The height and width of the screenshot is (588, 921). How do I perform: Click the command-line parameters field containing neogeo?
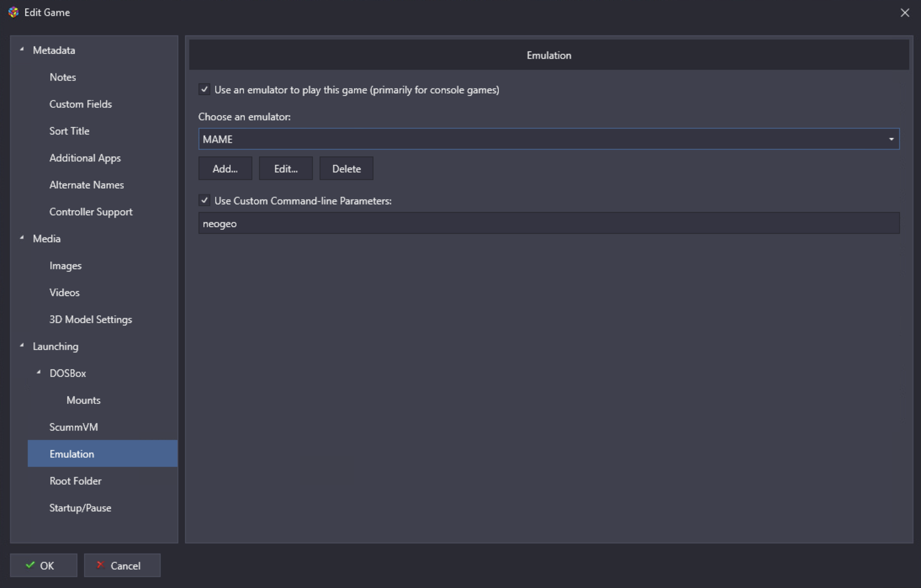(549, 223)
